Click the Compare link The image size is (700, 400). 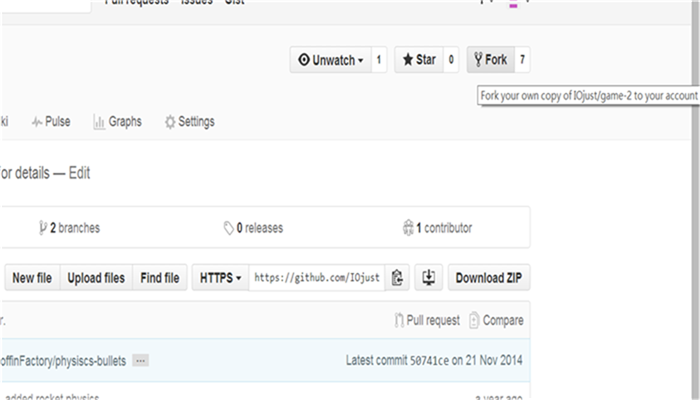(x=496, y=320)
